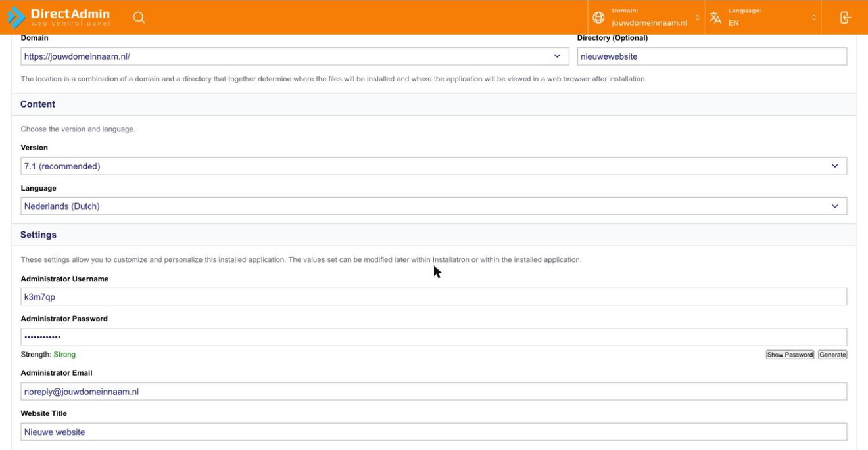Open the Domain selector jouwdomeinnaam.nl in header
The width and height of the screenshot is (868, 450).
point(646,18)
